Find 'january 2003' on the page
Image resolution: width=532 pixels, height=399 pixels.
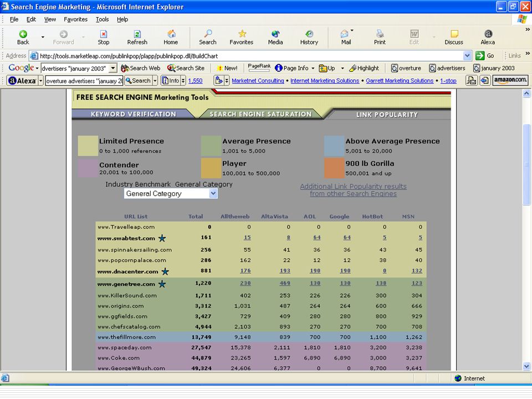(x=494, y=68)
